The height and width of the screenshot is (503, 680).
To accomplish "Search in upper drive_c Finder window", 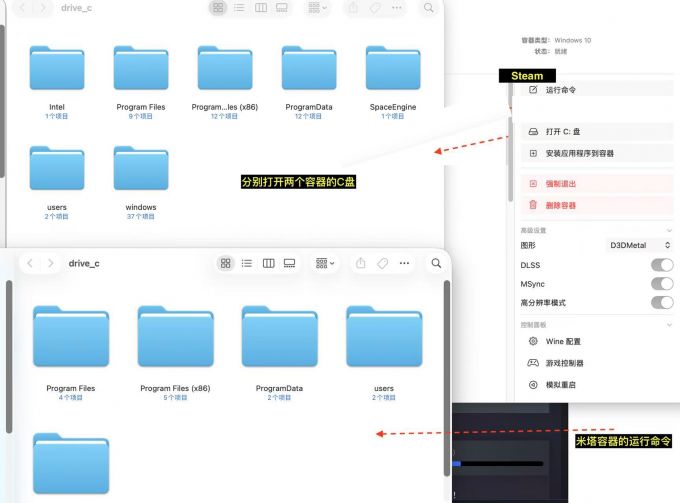I will 428,7.
